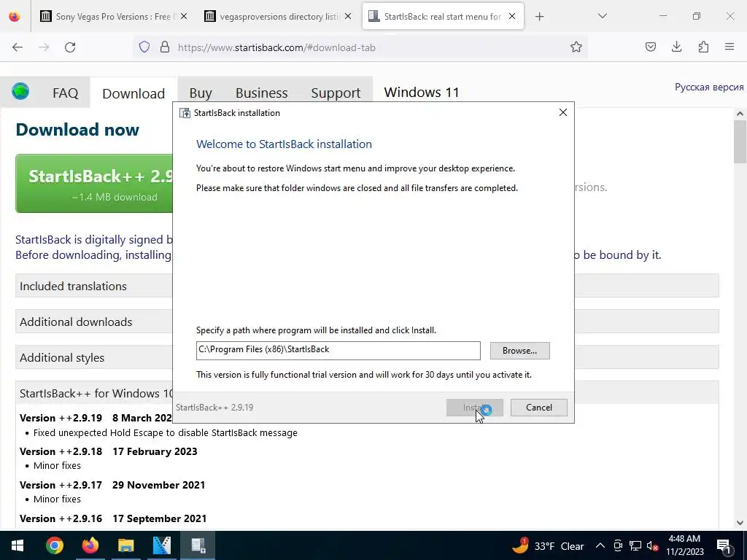Click the muted volume tray icon
Screen dimensions: 747x560
click(652, 545)
